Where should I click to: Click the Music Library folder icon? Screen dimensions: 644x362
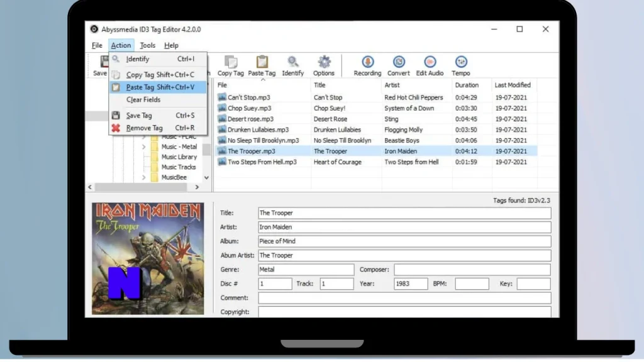click(155, 156)
